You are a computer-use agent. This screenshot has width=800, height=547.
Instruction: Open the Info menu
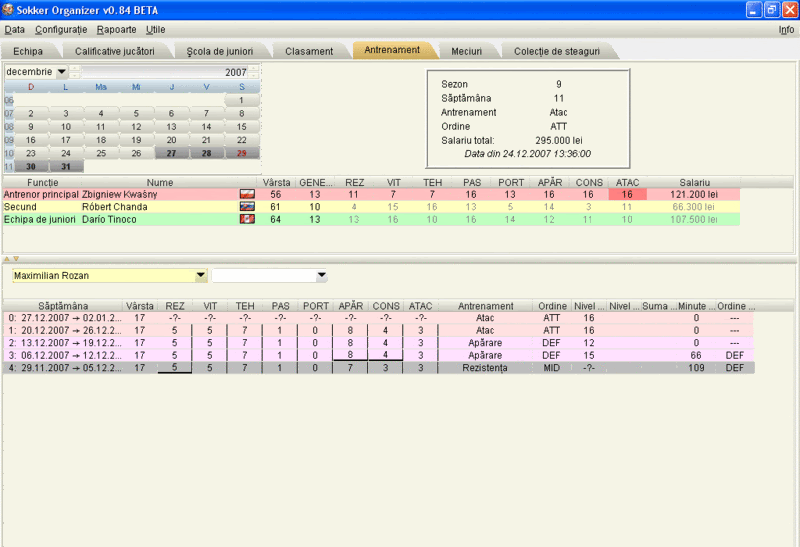click(x=786, y=30)
